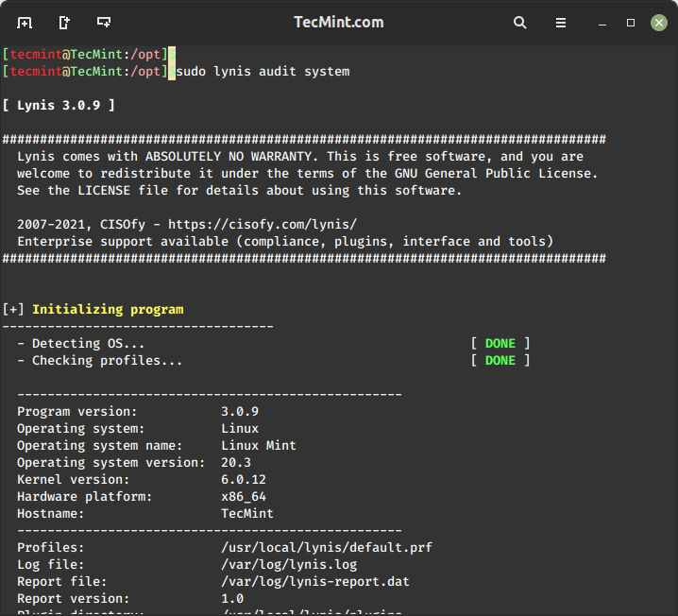Click the /var/log/lynis.log file path
Image resolution: width=678 pixels, height=616 pixels.
[x=288, y=565]
